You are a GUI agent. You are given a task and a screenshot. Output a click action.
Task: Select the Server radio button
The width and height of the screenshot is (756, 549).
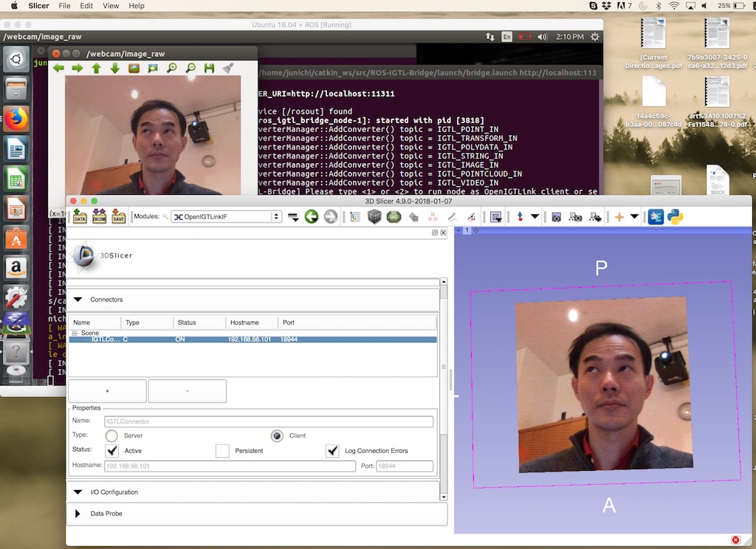(111, 435)
